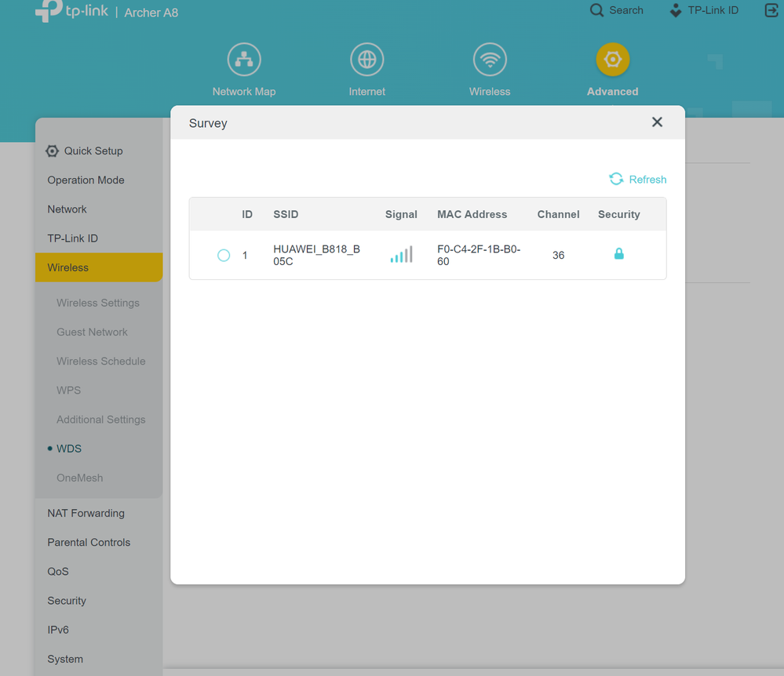Open Wireless Settings submenu item

[98, 303]
